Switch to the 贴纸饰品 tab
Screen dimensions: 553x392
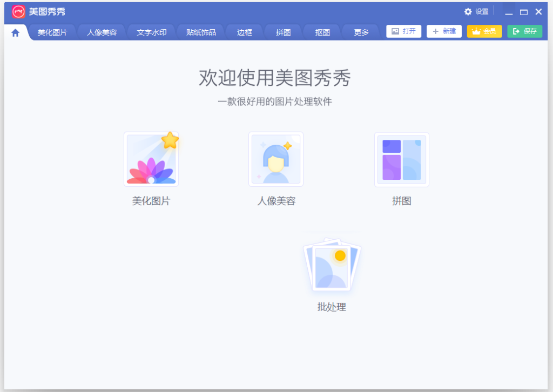[x=201, y=31]
